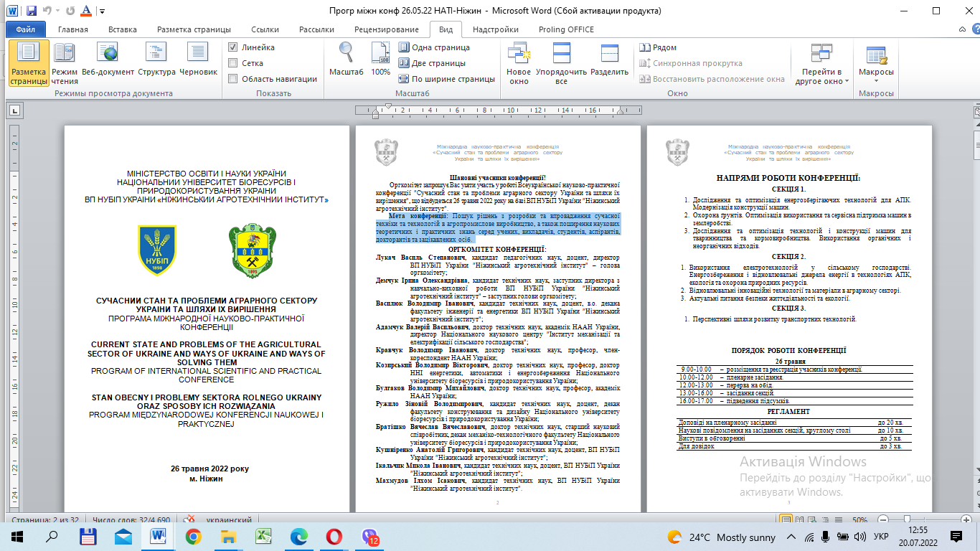Open Google Chrome from taskbar
980x551 pixels.
(193, 537)
